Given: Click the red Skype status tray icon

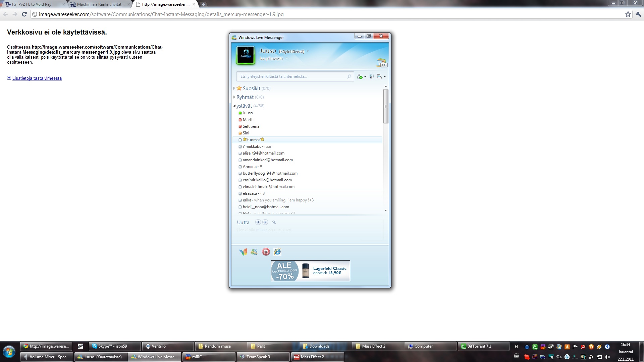Looking at the screenshot, I should pyautogui.click(x=527, y=357).
